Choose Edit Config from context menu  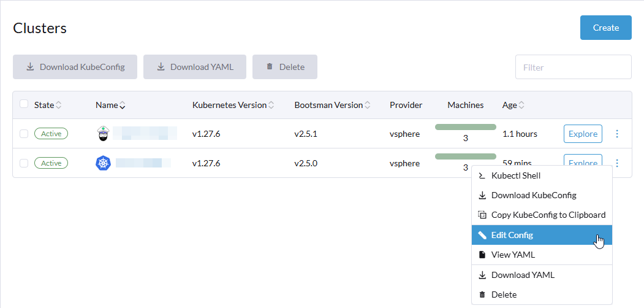(512, 235)
